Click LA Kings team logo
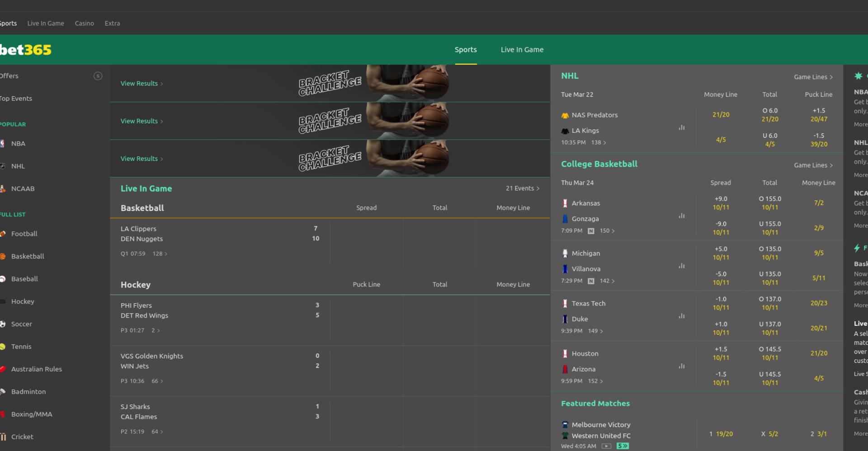This screenshot has height=451, width=868. (565, 131)
